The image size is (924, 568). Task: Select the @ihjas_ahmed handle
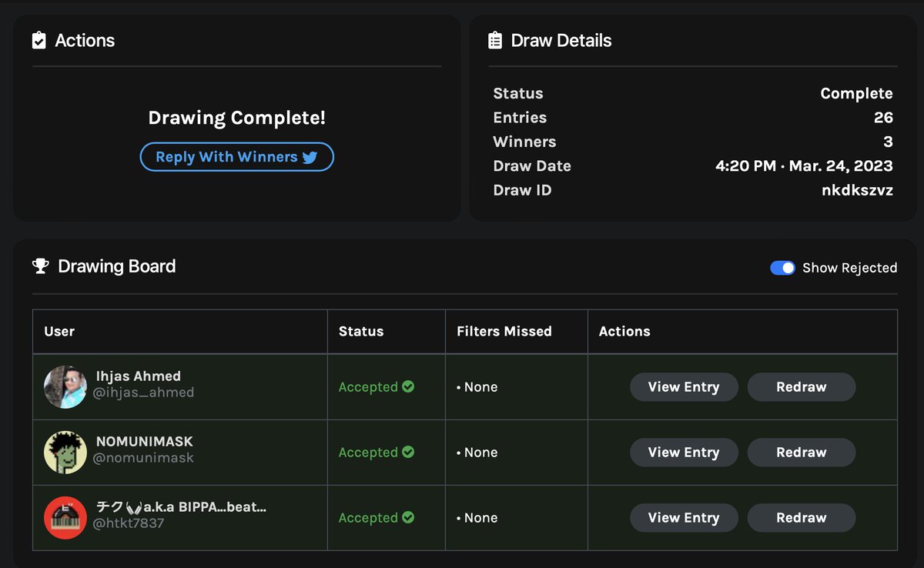pyautogui.click(x=143, y=393)
